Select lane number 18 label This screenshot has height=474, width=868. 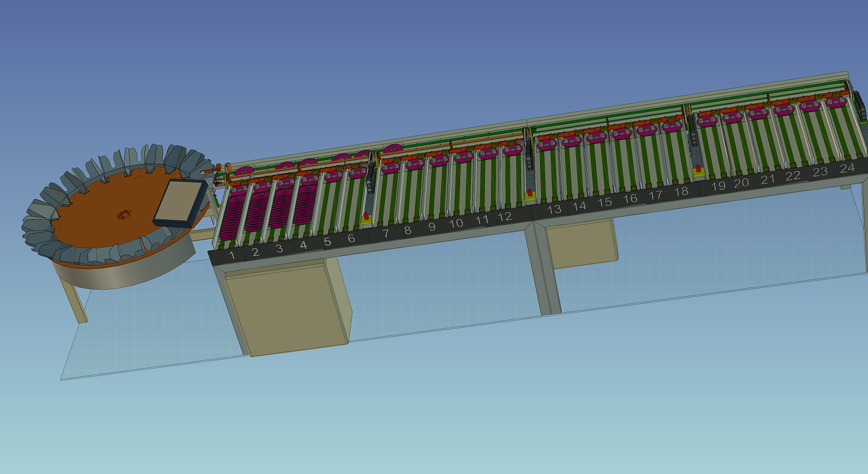681,191
